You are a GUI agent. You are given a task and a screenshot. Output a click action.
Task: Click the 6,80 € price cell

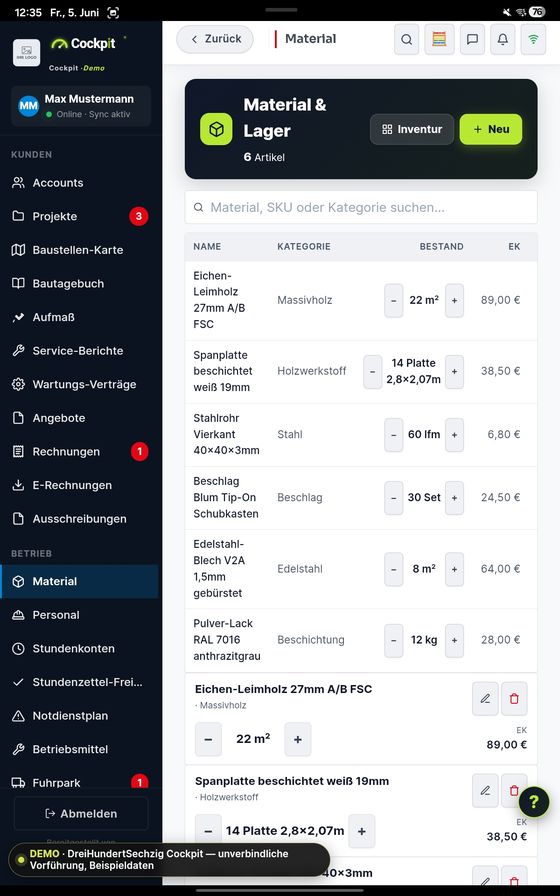tap(503, 435)
